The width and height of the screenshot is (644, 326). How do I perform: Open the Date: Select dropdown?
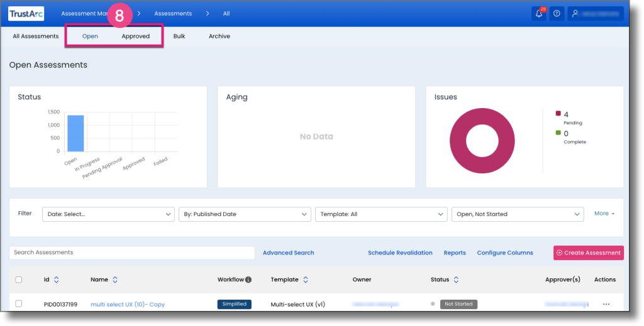coord(108,214)
